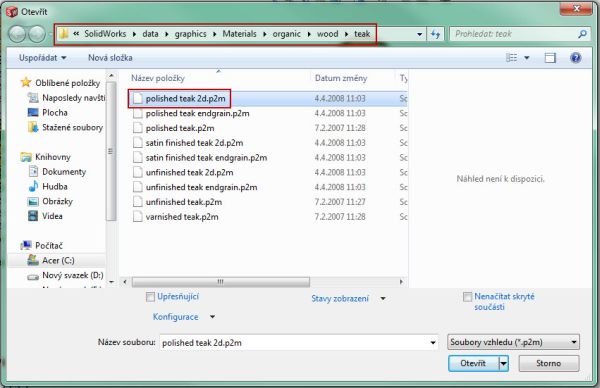Go to the Materials folder in the path
The width and height of the screenshot is (600, 388).
[240, 34]
